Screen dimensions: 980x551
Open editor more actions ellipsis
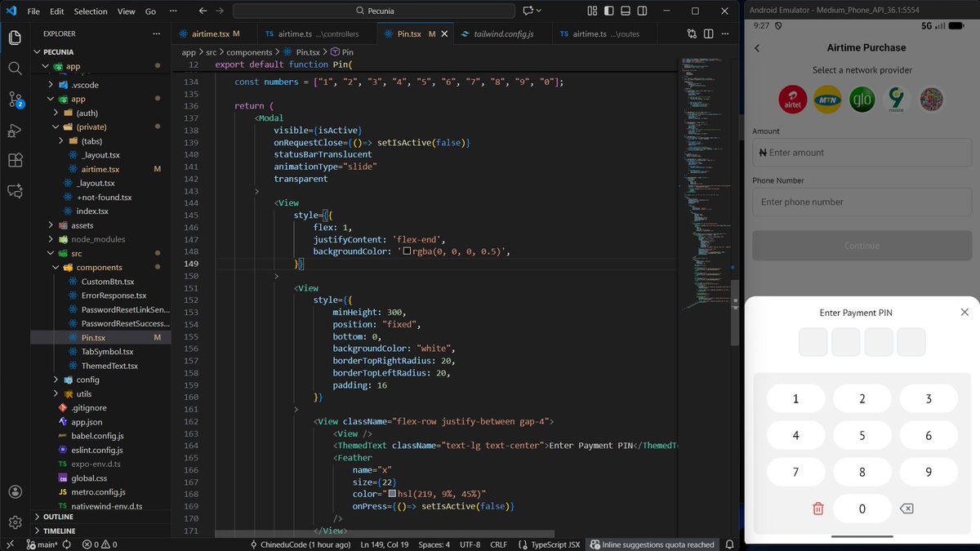tap(725, 34)
